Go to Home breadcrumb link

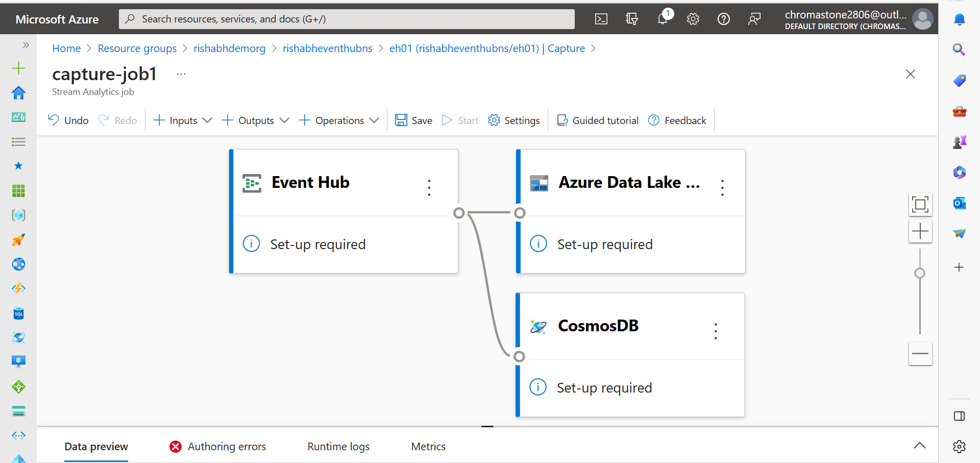coord(66,48)
